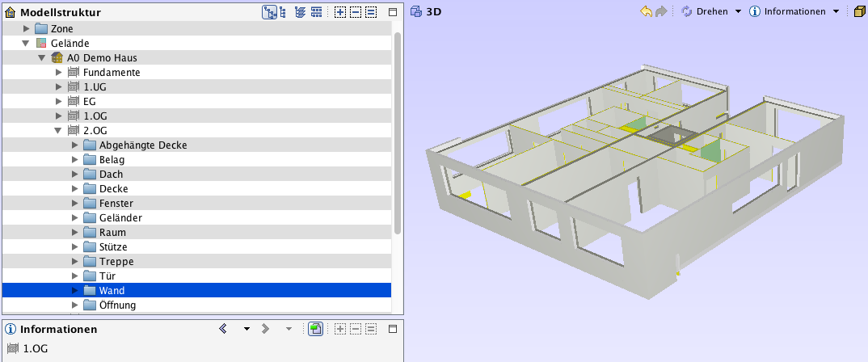Click the Gelände terrain icon
The height and width of the screenshot is (362, 868).
coord(41,43)
